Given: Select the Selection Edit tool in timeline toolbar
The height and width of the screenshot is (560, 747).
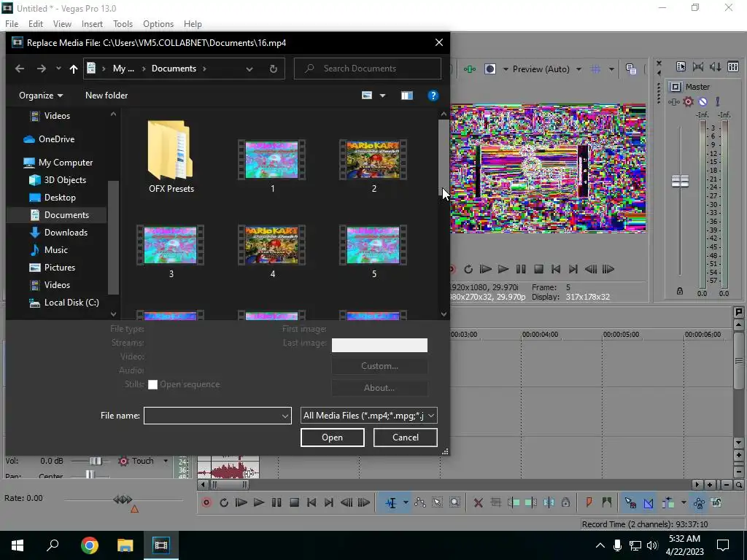Looking at the screenshot, I should click(438, 502).
